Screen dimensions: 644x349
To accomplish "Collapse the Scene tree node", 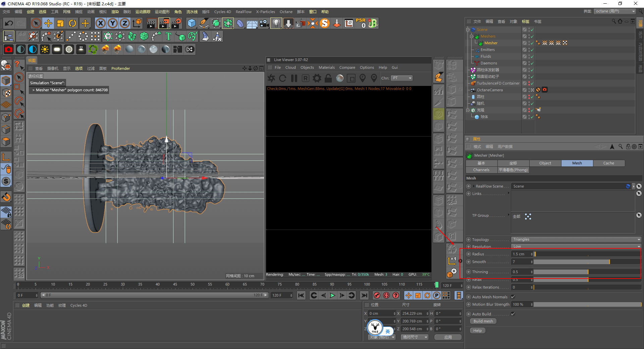I will [x=468, y=30].
